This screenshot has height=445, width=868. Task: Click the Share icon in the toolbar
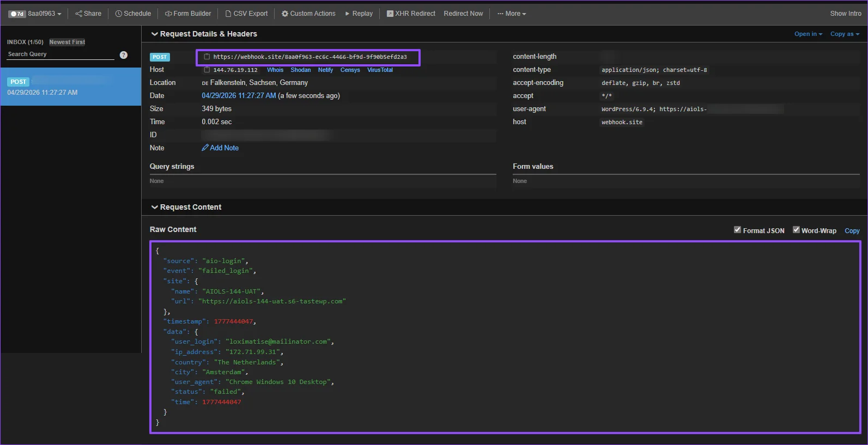pyautogui.click(x=78, y=14)
